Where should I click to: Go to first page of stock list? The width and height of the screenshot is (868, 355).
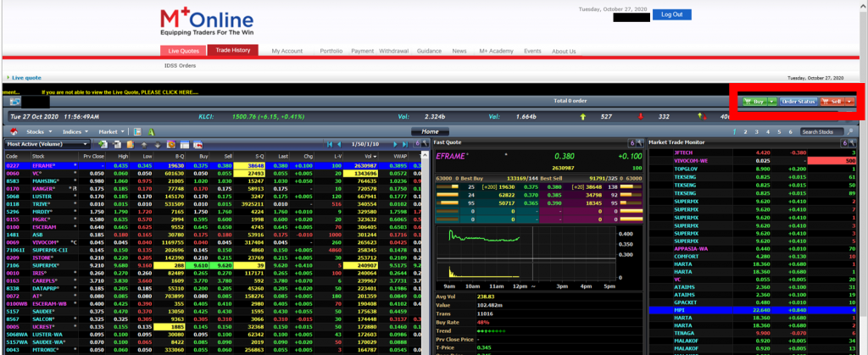pos(331,144)
